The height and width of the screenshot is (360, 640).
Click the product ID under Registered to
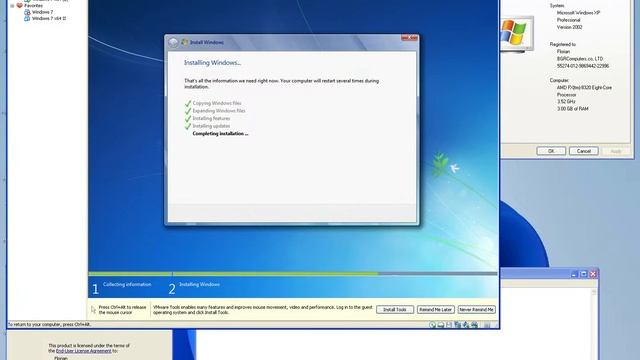583,66
